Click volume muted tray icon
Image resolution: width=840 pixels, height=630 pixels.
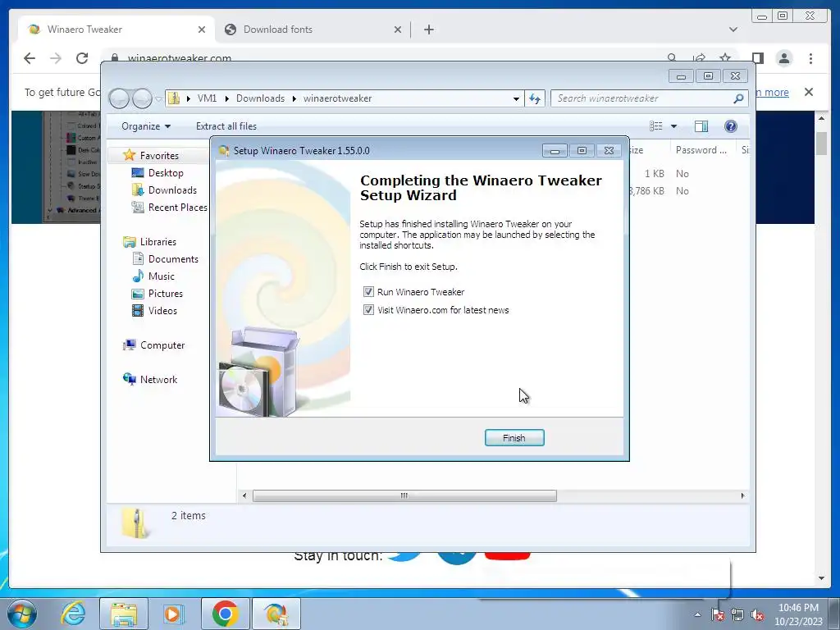pyautogui.click(x=757, y=615)
